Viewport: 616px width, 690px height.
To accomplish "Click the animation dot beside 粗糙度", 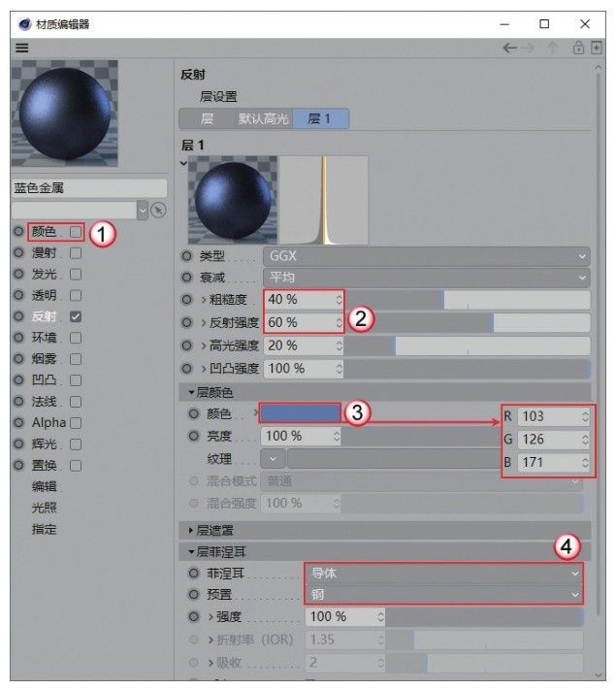I will point(186,300).
